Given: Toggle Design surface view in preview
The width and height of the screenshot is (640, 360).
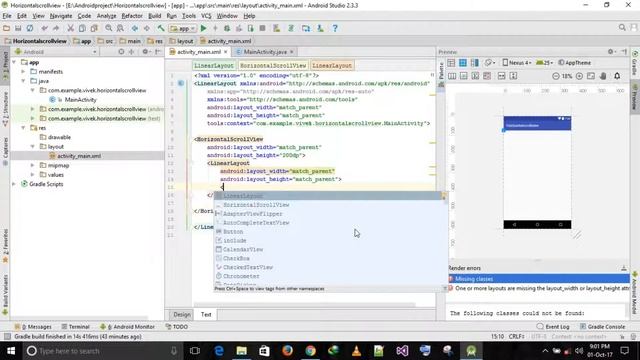Looking at the screenshot, I should click(451, 63).
